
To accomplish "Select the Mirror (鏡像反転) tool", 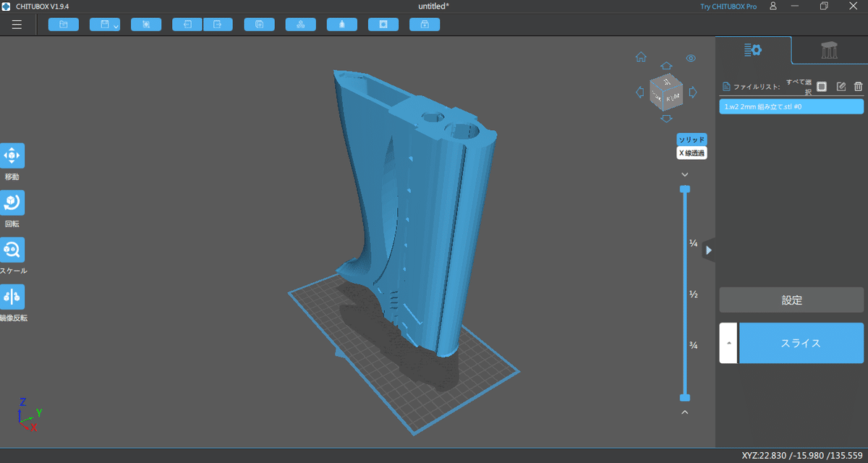I will click(12, 297).
